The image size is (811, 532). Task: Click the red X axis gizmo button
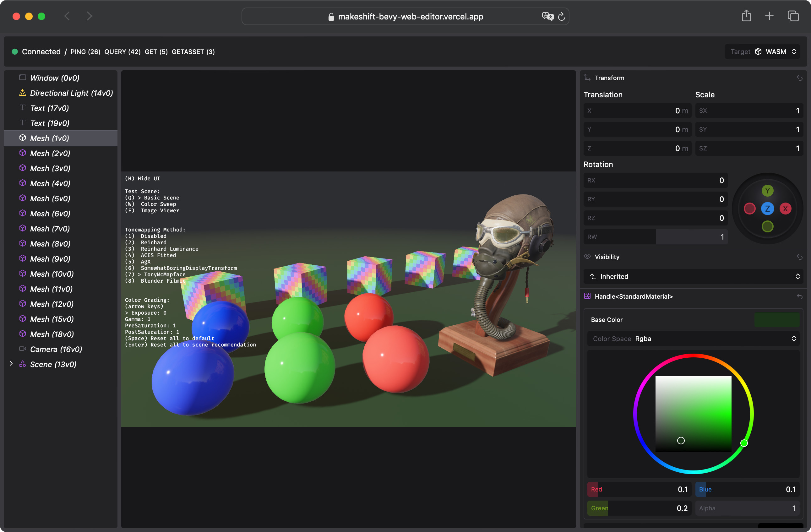point(786,209)
